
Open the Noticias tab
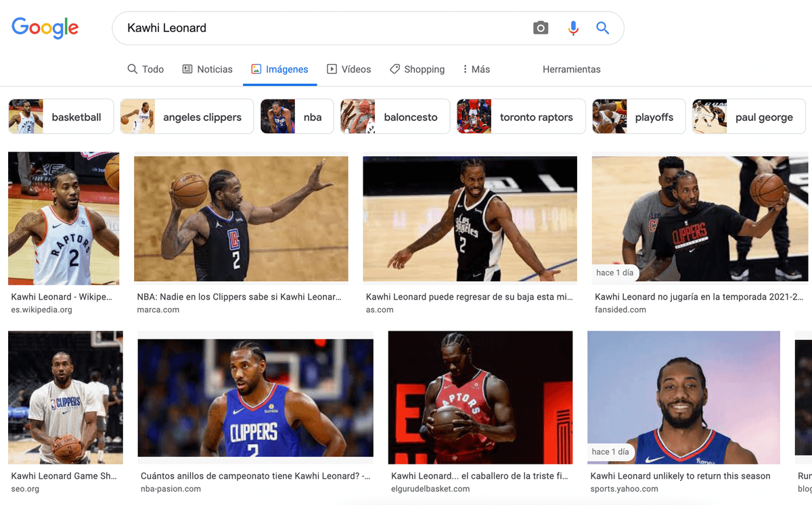point(207,69)
